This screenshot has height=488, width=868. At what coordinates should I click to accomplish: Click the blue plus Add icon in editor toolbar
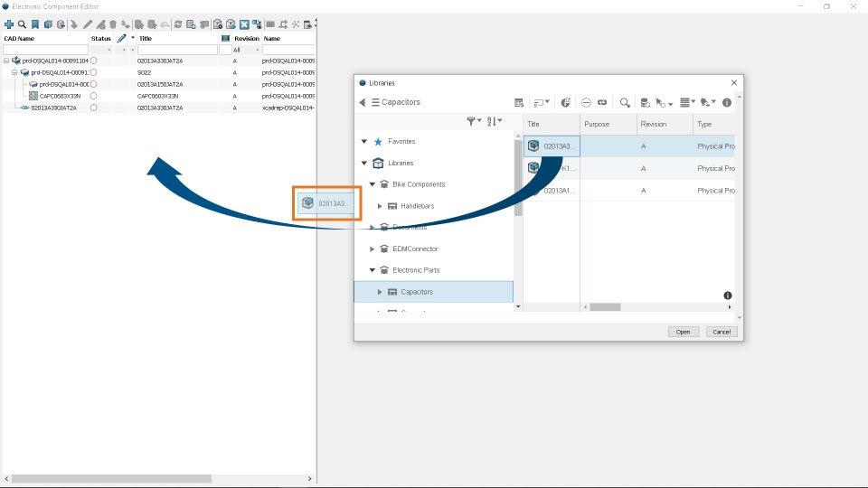click(9, 24)
